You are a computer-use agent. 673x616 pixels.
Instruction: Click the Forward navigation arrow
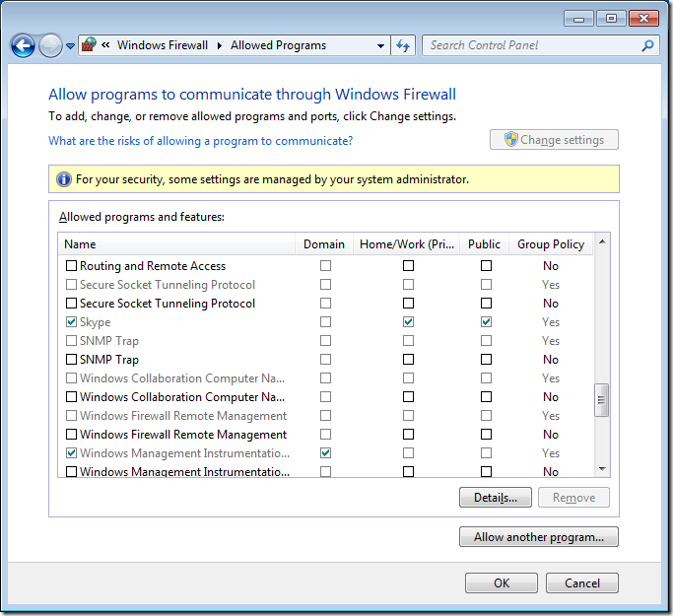50,45
